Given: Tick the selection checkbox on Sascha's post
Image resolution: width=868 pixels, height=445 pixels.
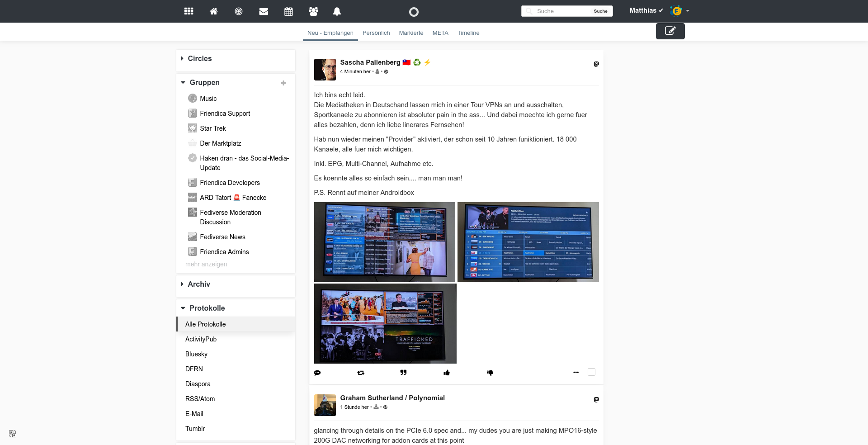Looking at the screenshot, I should [591, 372].
